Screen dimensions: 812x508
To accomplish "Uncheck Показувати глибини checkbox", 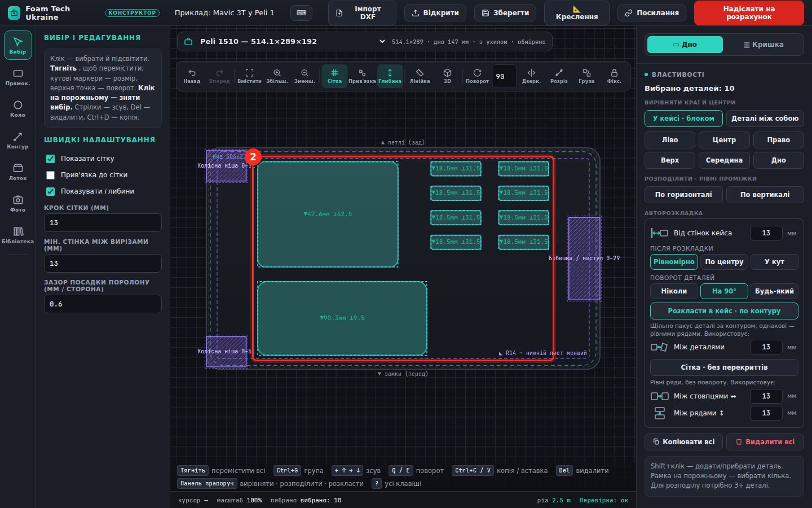I will click(51, 191).
